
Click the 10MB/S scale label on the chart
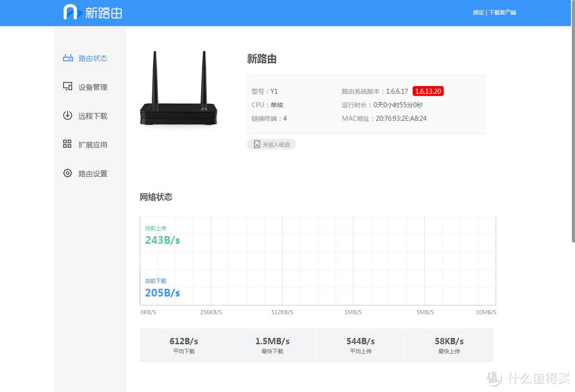[x=486, y=312]
